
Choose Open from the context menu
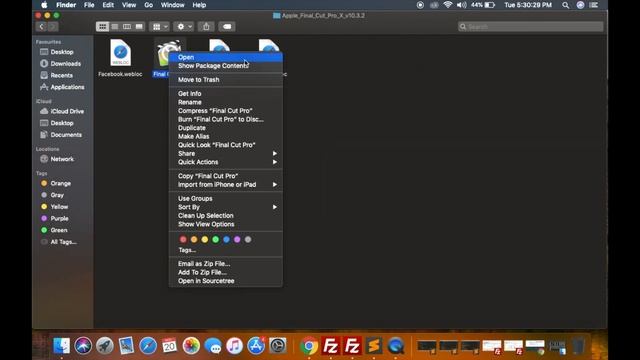[226, 57]
